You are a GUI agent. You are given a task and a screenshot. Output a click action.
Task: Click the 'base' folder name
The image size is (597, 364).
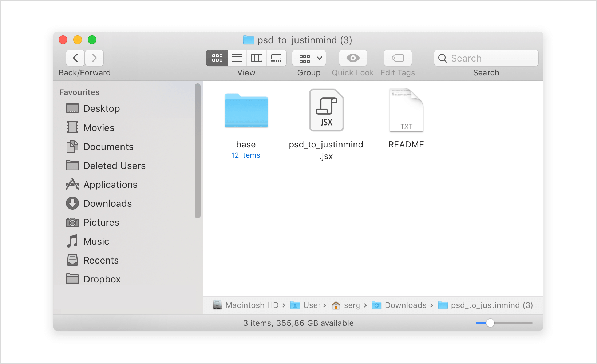click(x=246, y=145)
